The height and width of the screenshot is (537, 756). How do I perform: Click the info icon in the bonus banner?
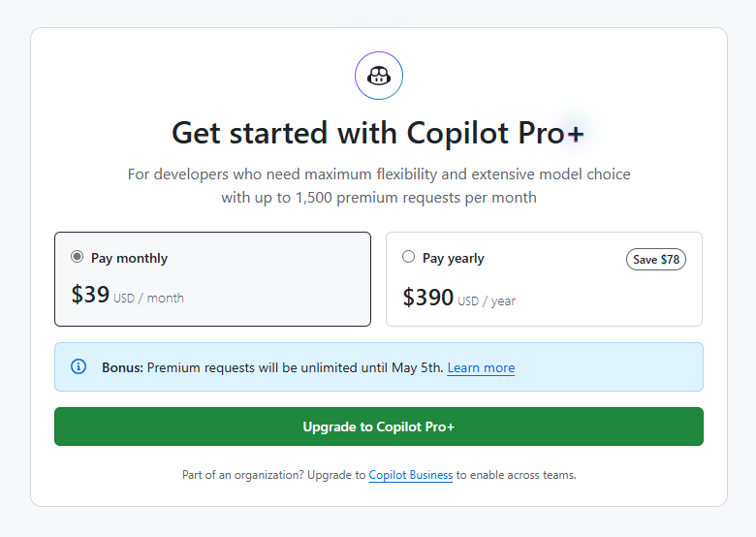click(x=79, y=366)
